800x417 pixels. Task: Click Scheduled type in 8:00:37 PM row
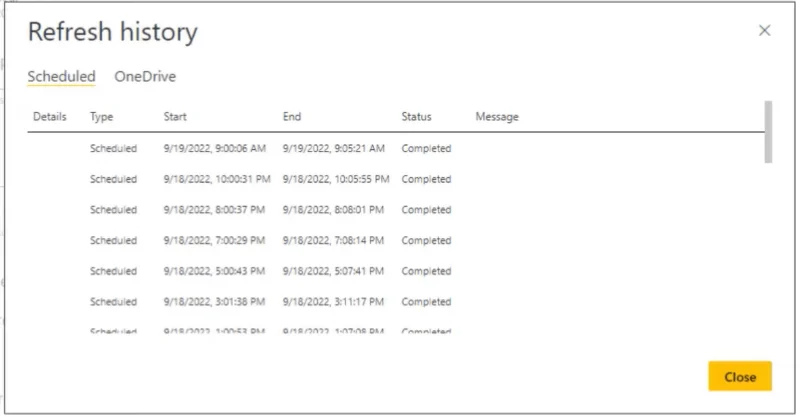113,210
